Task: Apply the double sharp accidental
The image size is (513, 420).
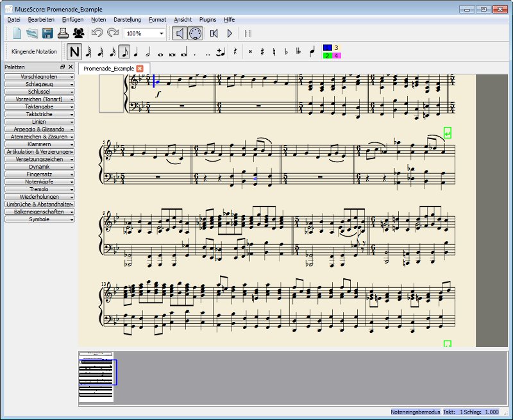Action: pyautogui.click(x=250, y=52)
